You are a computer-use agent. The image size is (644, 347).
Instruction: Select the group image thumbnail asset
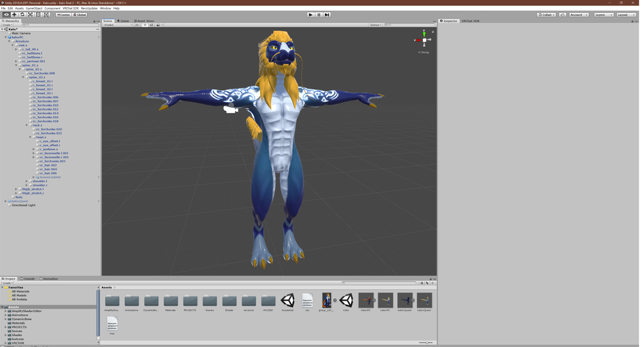[327, 301]
